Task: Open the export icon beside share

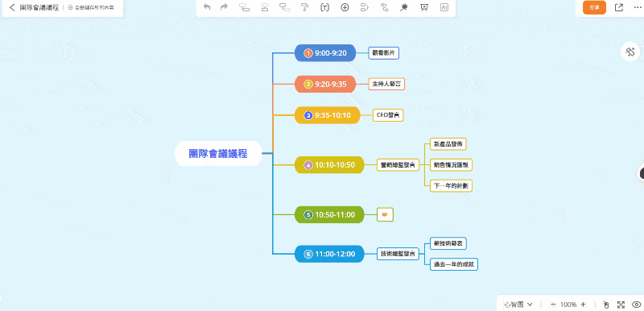Action: (x=618, y=7)
